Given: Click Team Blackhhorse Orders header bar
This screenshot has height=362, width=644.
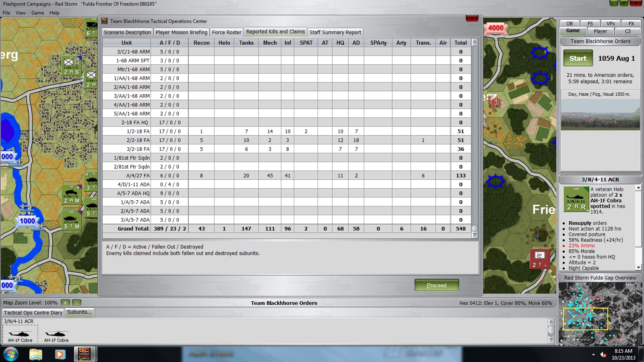Looking at the screenshot, I should tap(600, 41).
